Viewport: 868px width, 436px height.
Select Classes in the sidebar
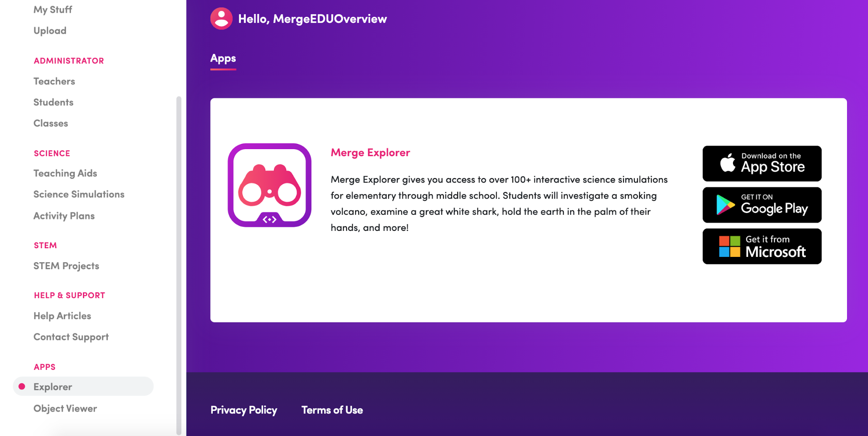point(51,123)
